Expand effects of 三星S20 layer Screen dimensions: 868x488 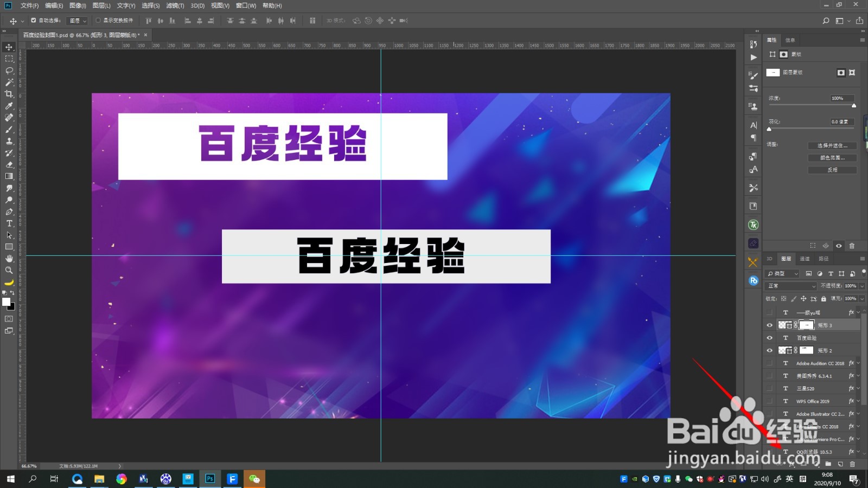click(x=858, y=388)
